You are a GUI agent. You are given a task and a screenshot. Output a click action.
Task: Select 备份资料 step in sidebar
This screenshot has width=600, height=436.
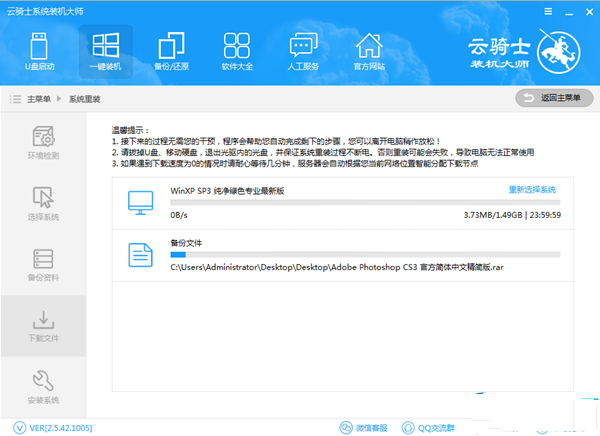(x=43, y=265)
